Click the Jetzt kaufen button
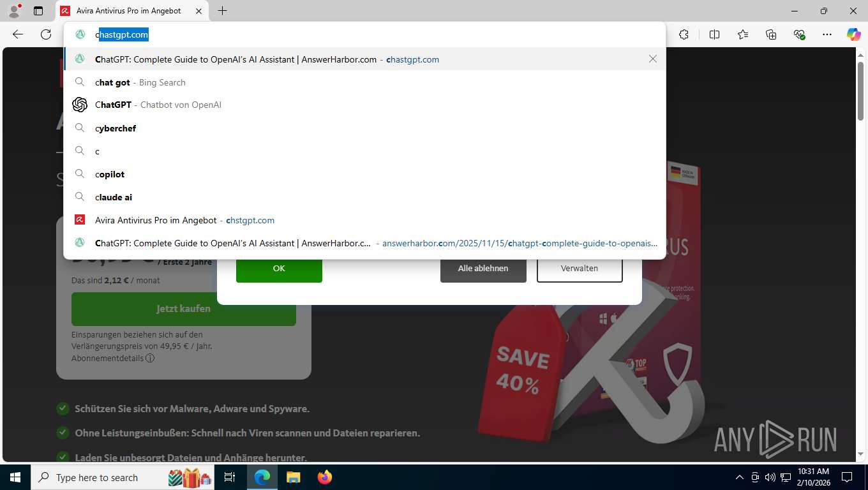This screenshot has width=868, height=490. (184, 309)
